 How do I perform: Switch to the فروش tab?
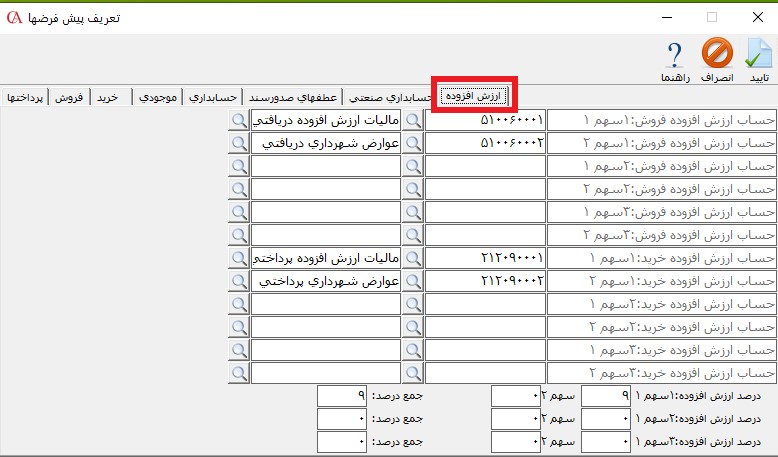coord(67,97)
